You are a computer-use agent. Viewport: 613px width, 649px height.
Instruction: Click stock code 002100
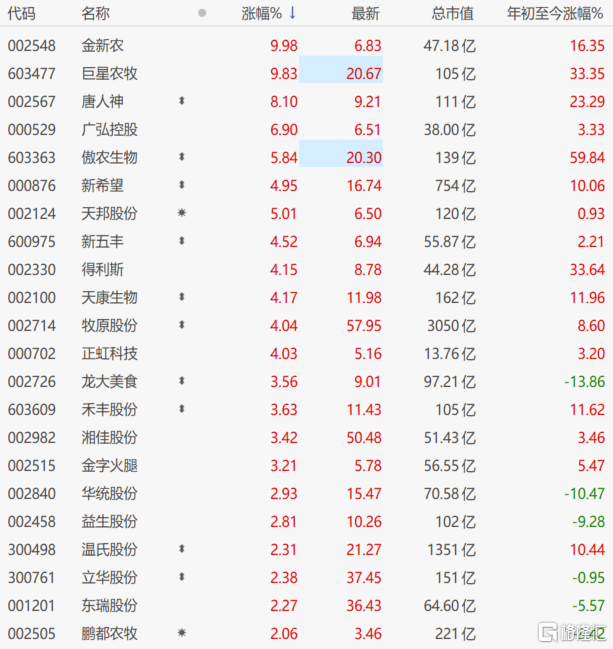31,298
